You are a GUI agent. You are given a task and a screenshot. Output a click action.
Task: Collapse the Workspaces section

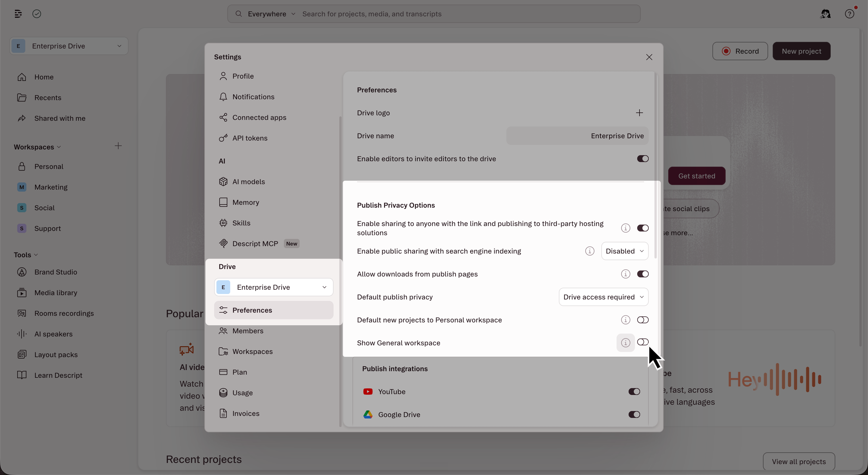click(x=37, y=147)
